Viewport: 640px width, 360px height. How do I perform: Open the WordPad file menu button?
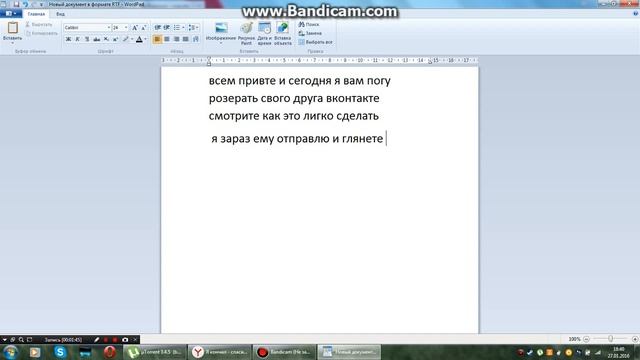11,14
